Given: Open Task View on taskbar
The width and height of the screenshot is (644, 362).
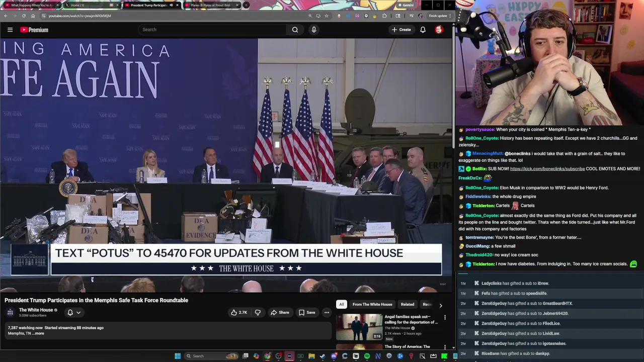Looking at the screenshot, I should [245, 356].
